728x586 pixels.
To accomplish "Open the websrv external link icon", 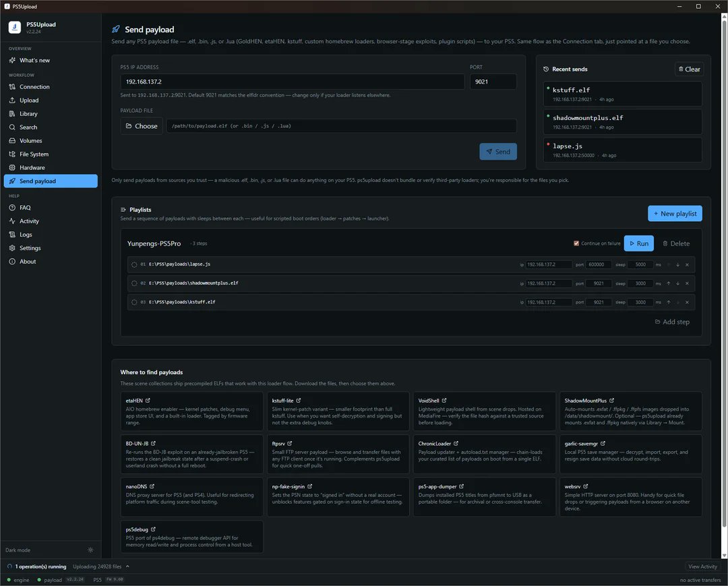I will click(586, 486).
